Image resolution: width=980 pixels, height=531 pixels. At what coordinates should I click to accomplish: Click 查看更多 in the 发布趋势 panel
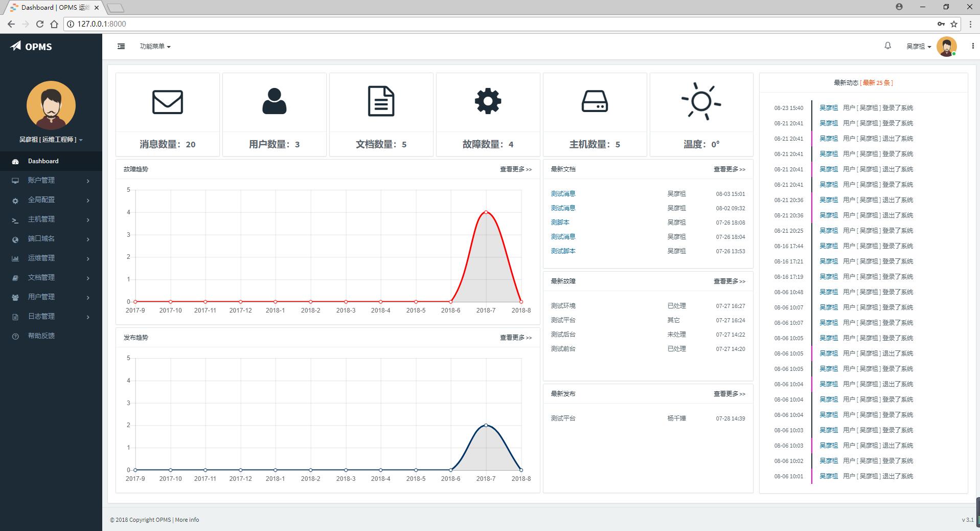(516, 338)
